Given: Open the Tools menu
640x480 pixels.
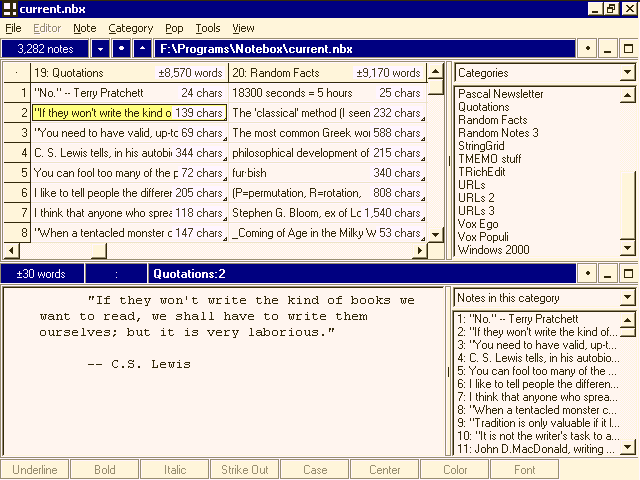Looking at the screenshot, I should point(208,28).
